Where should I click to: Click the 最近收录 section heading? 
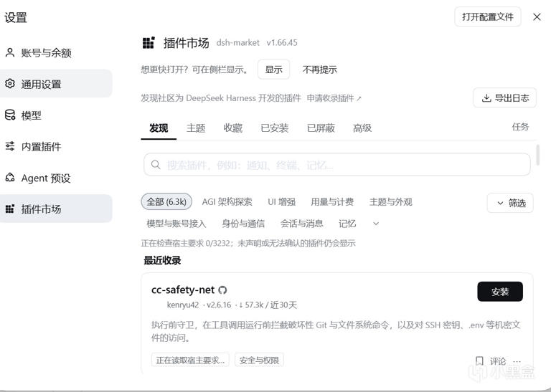point(162,260)
